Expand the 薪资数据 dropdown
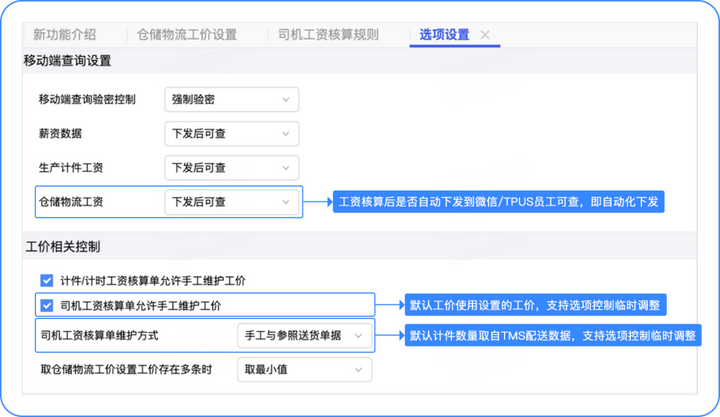The width and height of the screenshot is (720, 417). [x=232, y=134]
